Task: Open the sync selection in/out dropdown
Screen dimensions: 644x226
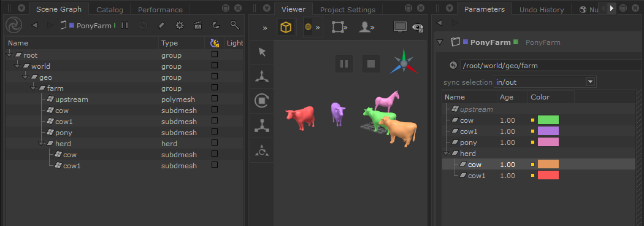Action: 545,82
